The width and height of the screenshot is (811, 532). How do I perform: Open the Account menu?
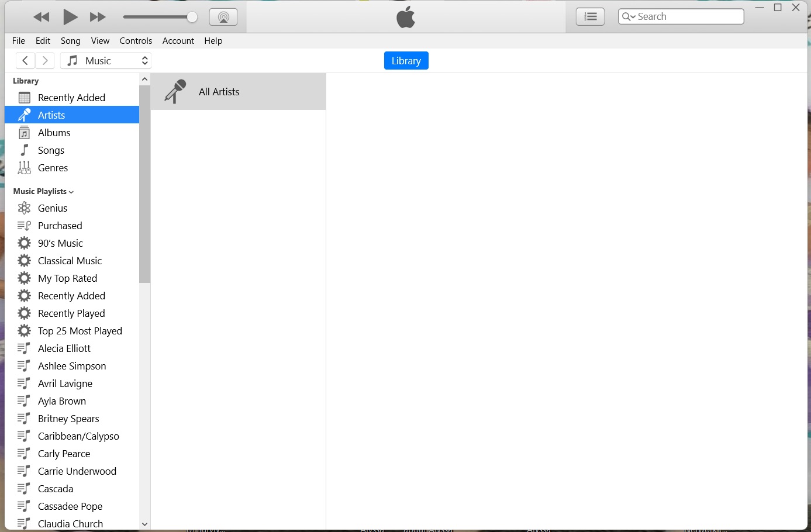[x=178, y=41]
